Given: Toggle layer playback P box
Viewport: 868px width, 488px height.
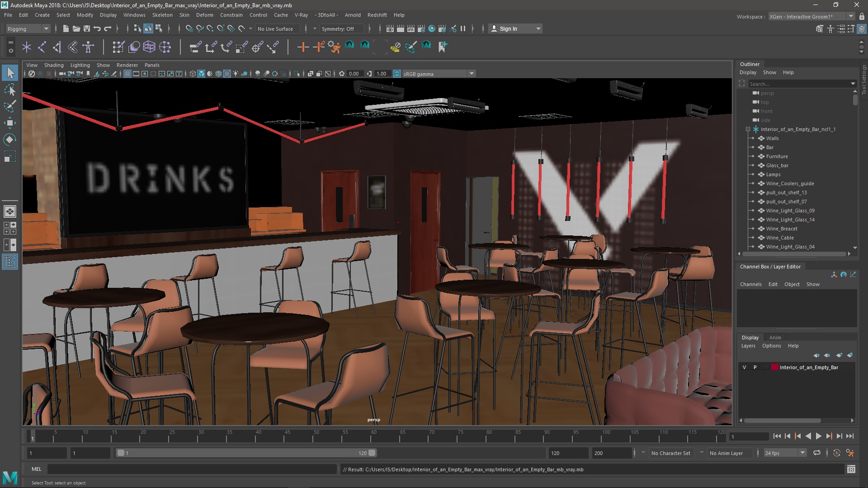Looking at the screenshot, I should [755, 367].
